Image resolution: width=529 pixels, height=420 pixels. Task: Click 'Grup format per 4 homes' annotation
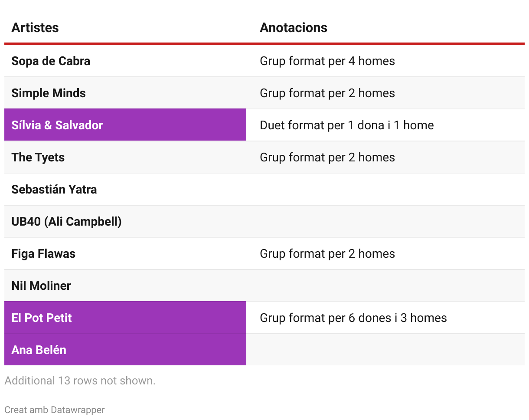[327, 61]
